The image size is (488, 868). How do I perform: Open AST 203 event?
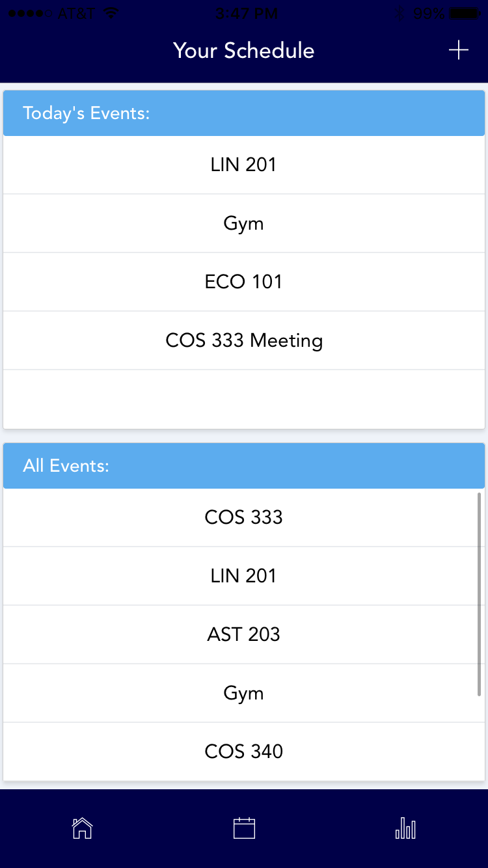[244, 634]
